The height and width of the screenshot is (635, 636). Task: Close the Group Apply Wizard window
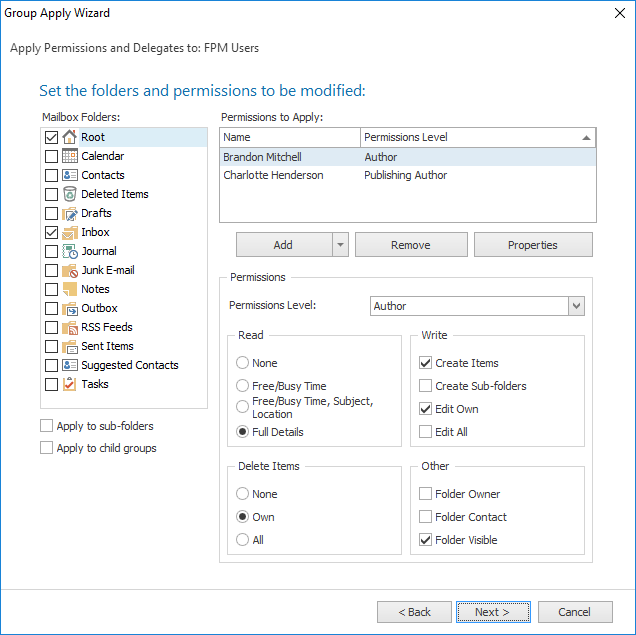click(619, 13)
